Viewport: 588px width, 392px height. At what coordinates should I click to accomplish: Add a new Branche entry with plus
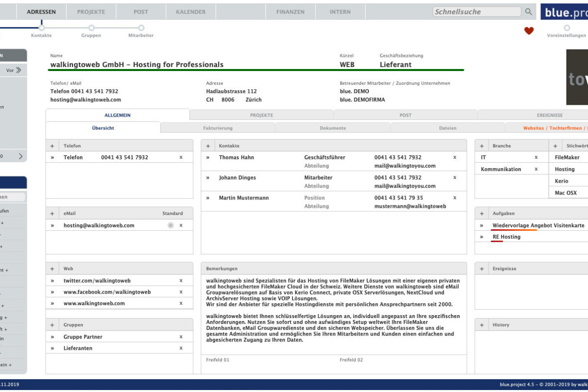pos(482,146)
